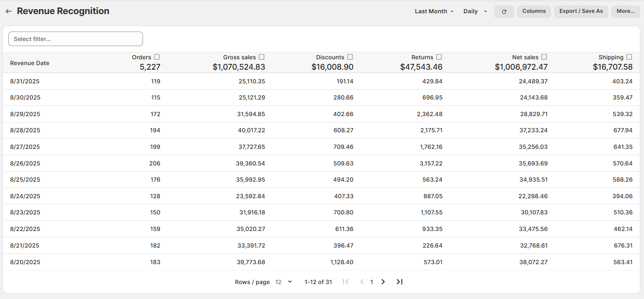
Task: Select the 8/31/2025 revenue date row
Action: pos(25,81)
